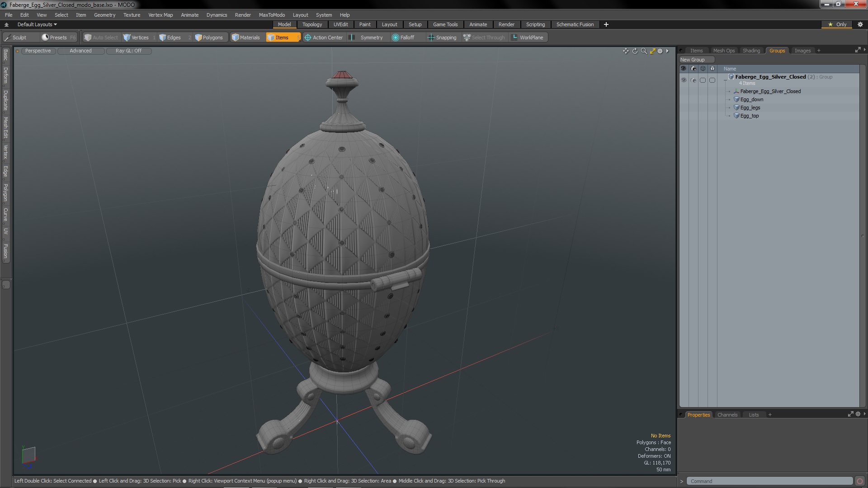Expand the Groups panel with the arrows icon
The height and width of the screenshot is (488, 868).
[x=858, y=50]
